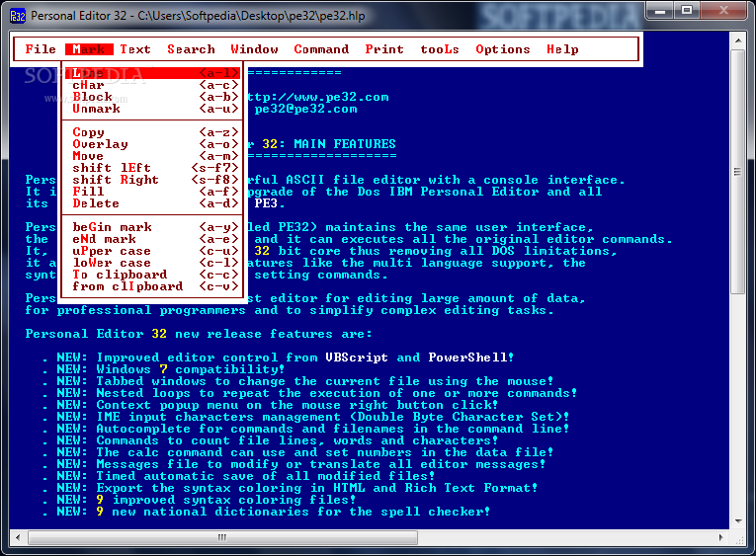Click the vertical scrollbar down arrow
The image size is (756, 556).
pos(738,521)
